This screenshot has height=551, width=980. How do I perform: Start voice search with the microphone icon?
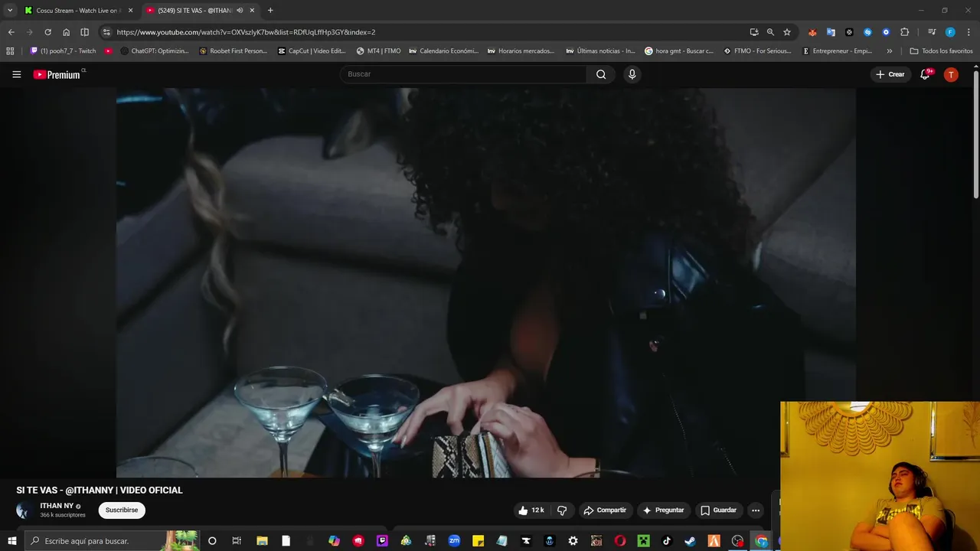tap(632, 74)
